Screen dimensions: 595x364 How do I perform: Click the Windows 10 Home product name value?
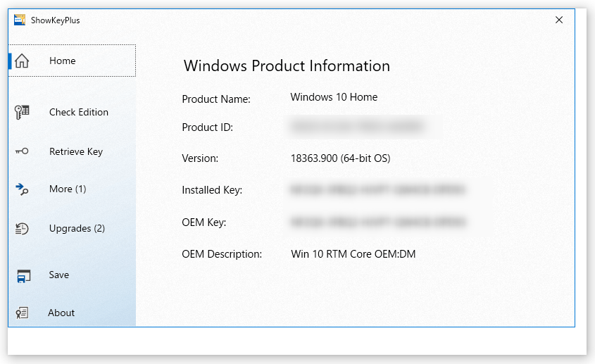click(334, 97)
